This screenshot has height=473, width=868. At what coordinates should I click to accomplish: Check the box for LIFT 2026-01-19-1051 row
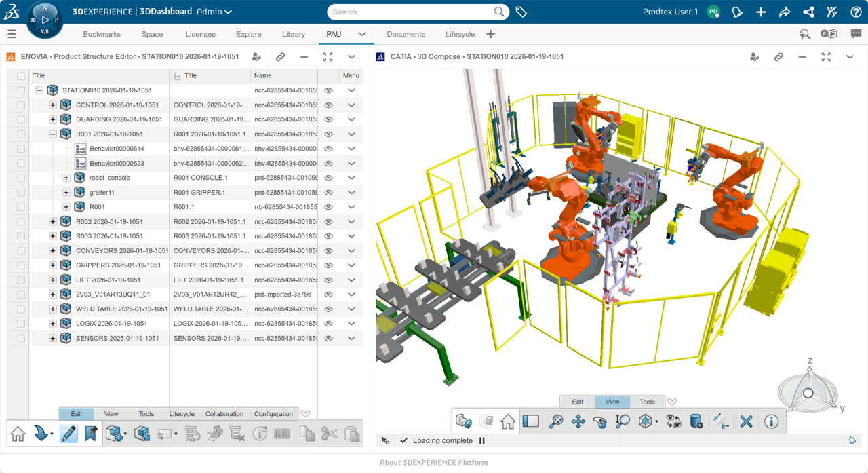pos(21,280)
